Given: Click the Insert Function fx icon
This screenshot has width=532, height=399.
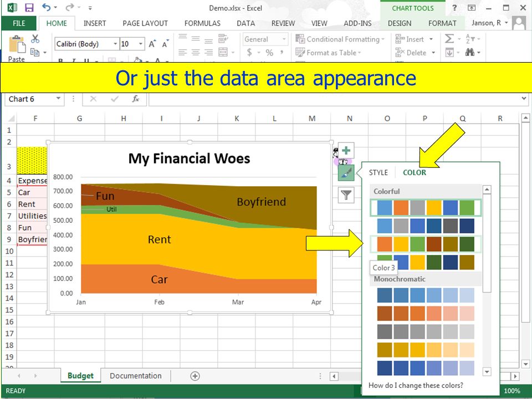Looking at the screenshot, I should (x=136, y=99).
